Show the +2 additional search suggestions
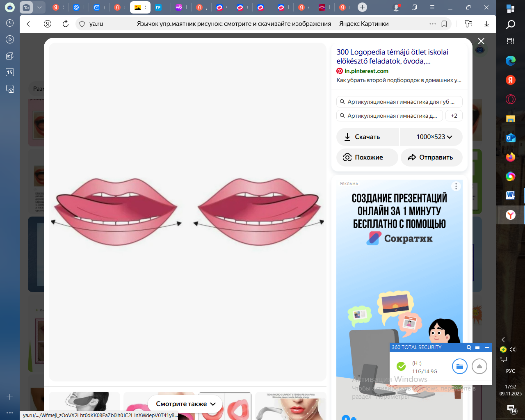 [x=454, y=116]
